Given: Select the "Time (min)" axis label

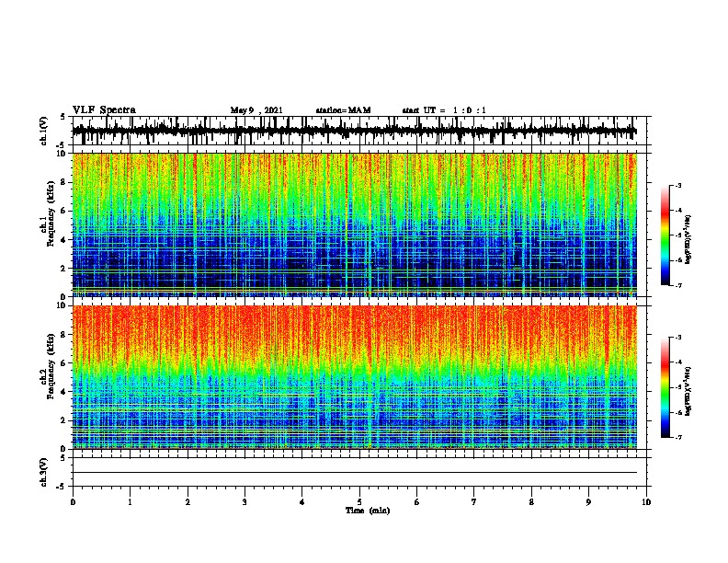Looking at the screenshot, I should (x=368, y=511).
